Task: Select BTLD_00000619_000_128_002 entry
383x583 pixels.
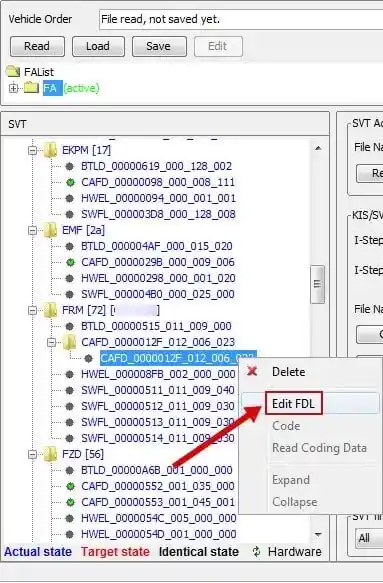Action: click(x=157, y=166)
